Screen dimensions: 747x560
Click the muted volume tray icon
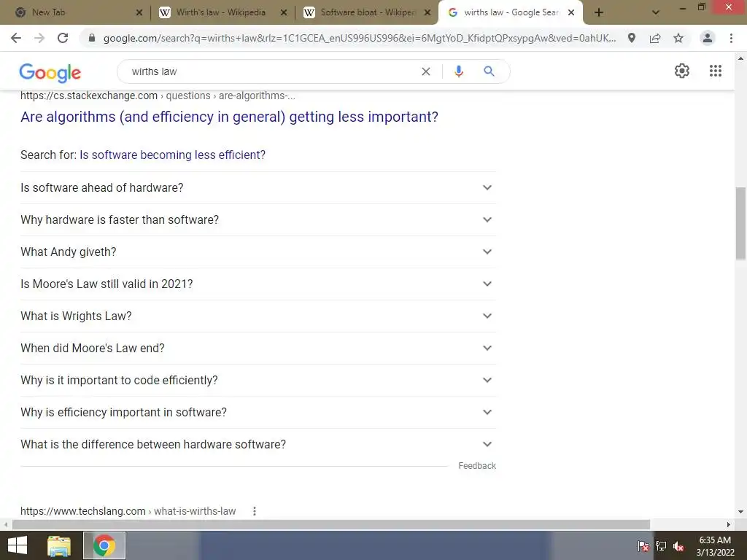click(678, 546)
